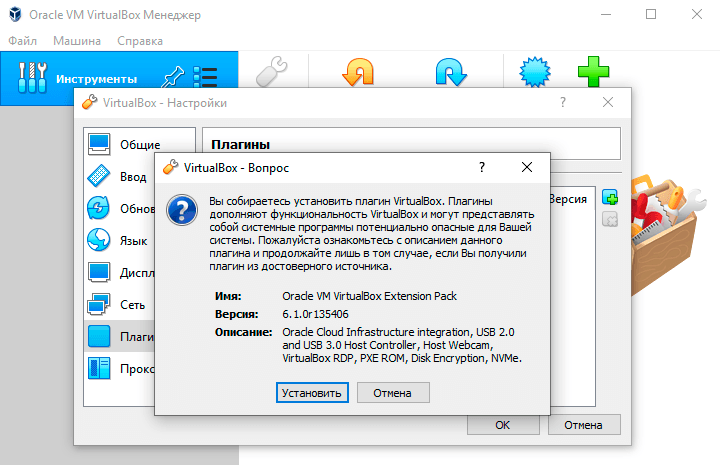Viewport: 720px width, 465px height.
Task: Click the Версия column header
Action: (x=568, y=199)
